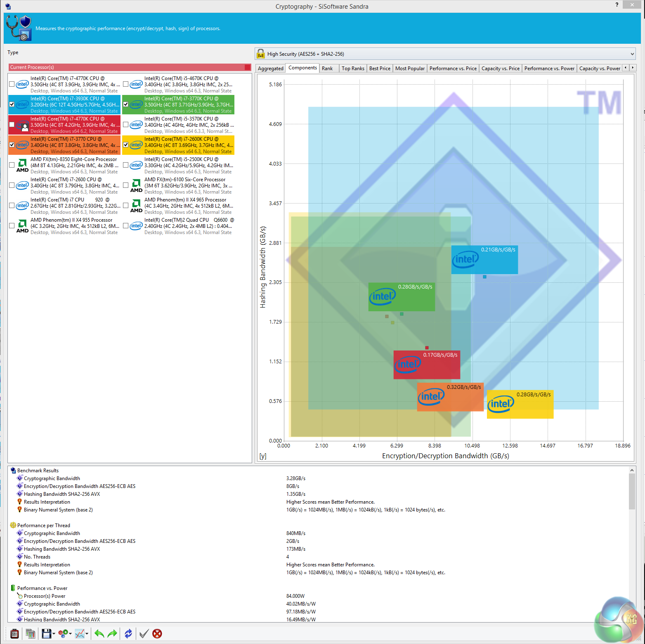This screenshot has width=645, height=644.
Task: Check the Core2 Quad Q6600 checkbox
Action: [x=125, y=226]
